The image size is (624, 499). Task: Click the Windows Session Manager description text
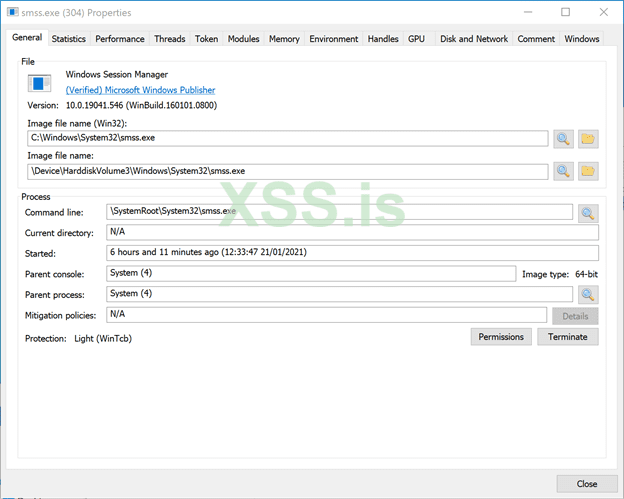117,74
